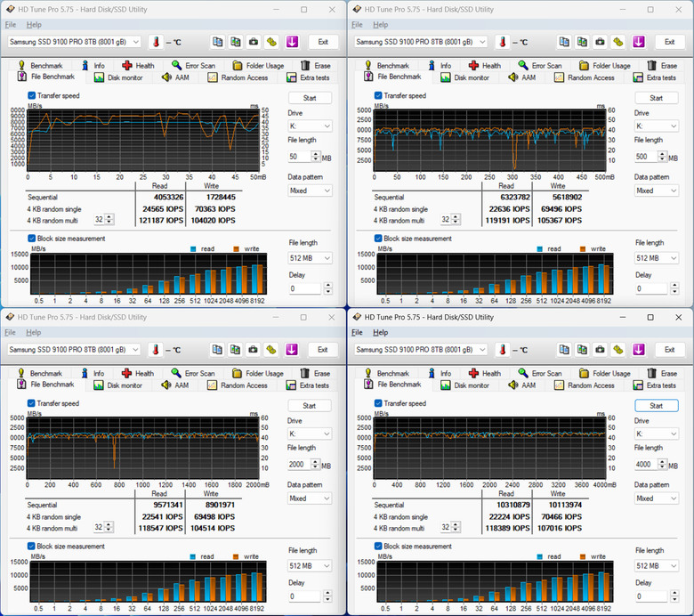Image resolution: width=694 pixels, height=616 pixels.
Task: Click copy-screenshot icon in bottom-left window toolbar
Action: pyautogui.click(x=235, y=350)
